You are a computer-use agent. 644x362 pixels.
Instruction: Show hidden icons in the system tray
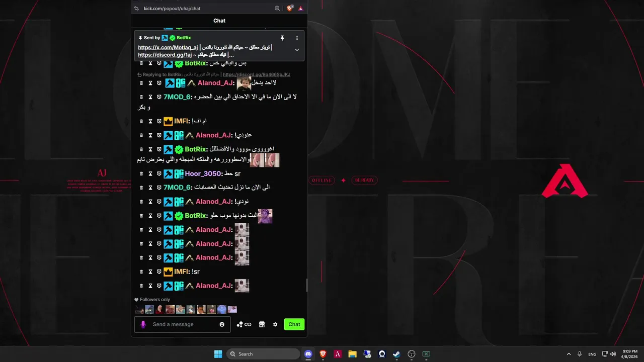[569, 354]
